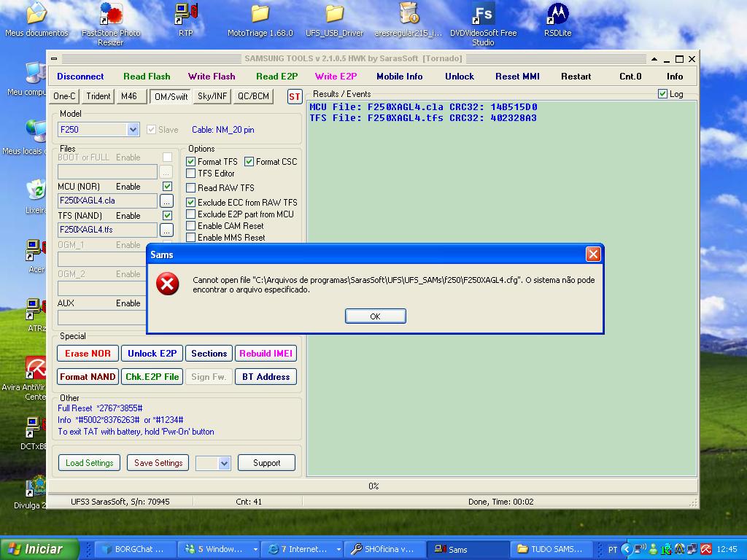This screenshot has width=747, height=560.
Task: Open the MotoTriage 1.68.0 folder icon
Action: pos(260,19)
